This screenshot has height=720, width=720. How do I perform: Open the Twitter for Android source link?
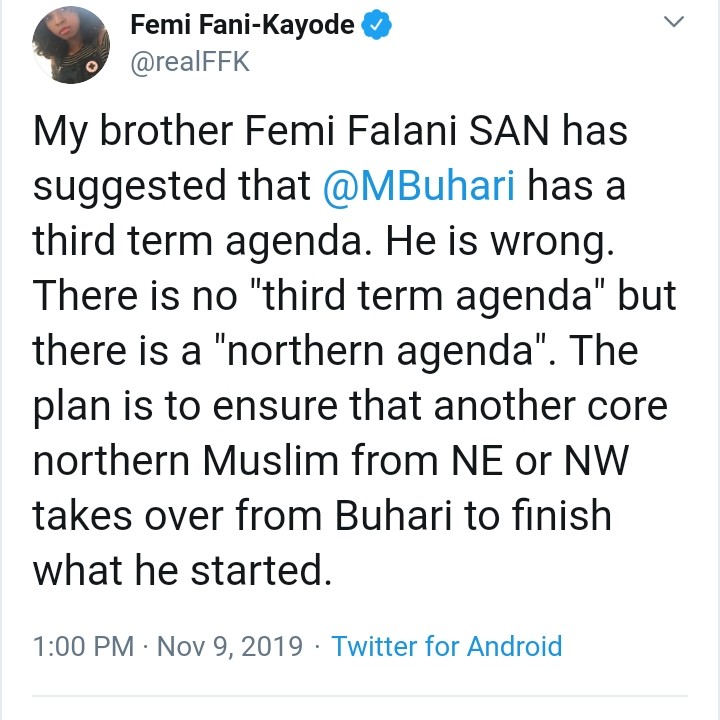[x=446, y=646]
